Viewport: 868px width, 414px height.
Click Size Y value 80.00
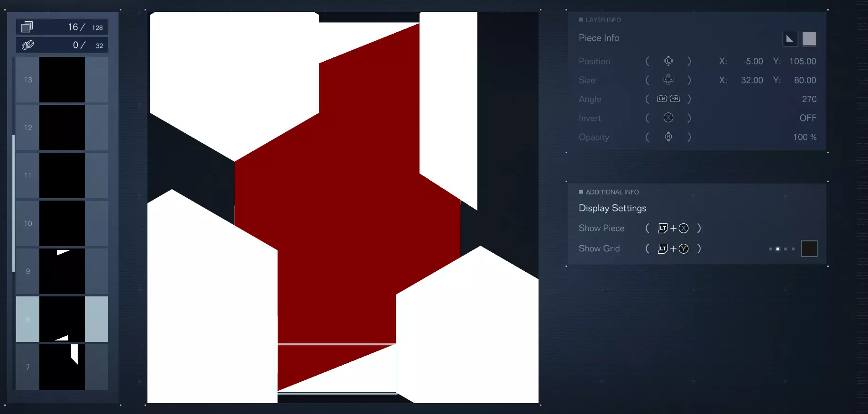805,80
